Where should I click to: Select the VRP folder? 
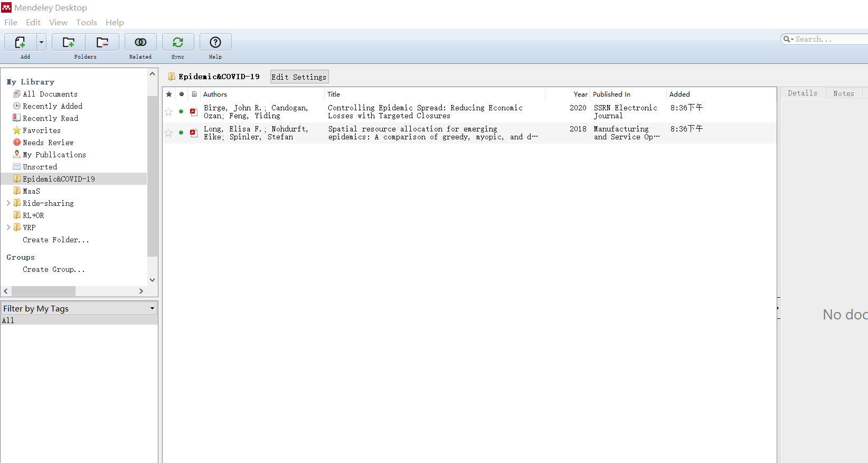(29, 228)
